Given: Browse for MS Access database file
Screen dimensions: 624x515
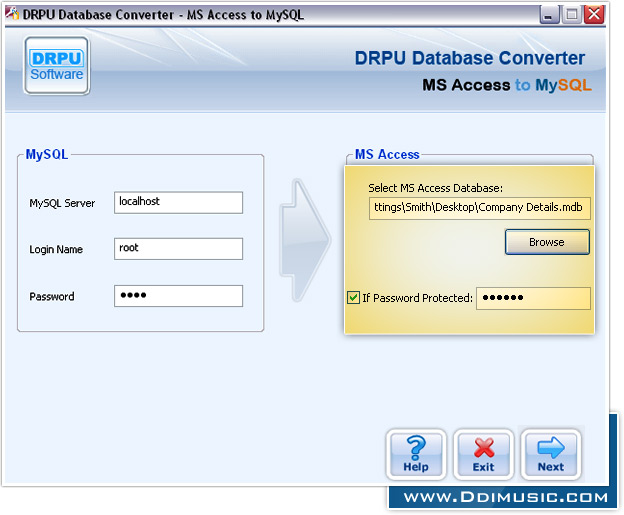Looking at the screenshot, I should coord(547,242).
